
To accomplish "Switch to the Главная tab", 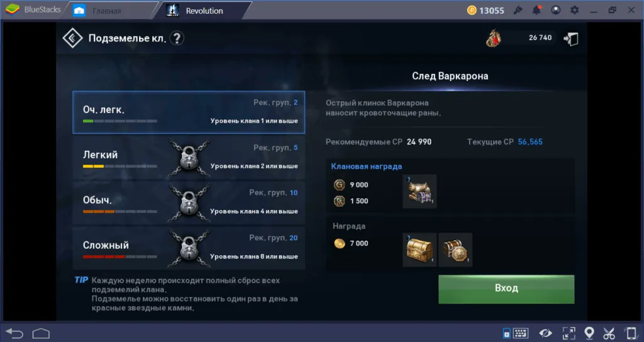I will [x=107, y=11].
